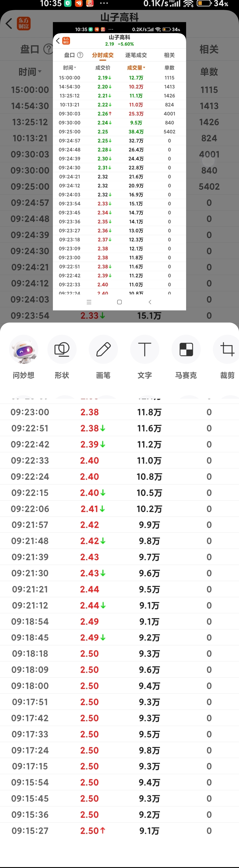Tap the volume 10.5万 in the list
Viewport: 239px width, 868px height.
coord(149,493)
